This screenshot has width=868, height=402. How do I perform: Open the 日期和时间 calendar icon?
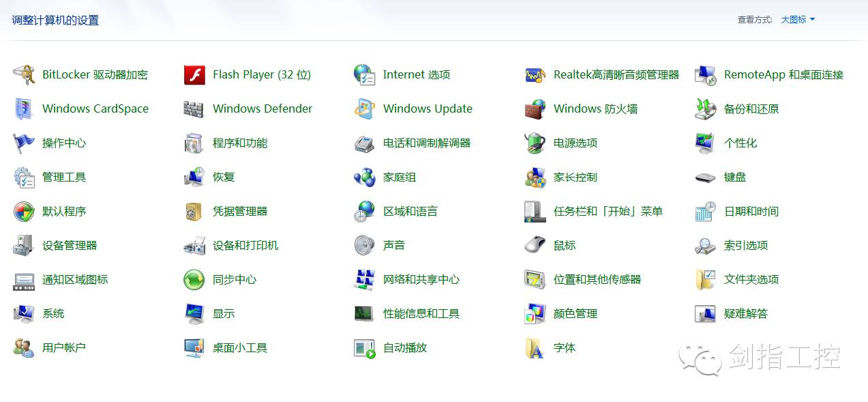click(706, 211)
